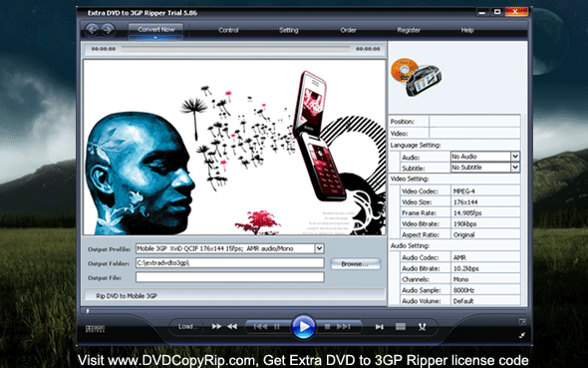
Task: Click the rewind icon
Action: click(x=232, y=327)
